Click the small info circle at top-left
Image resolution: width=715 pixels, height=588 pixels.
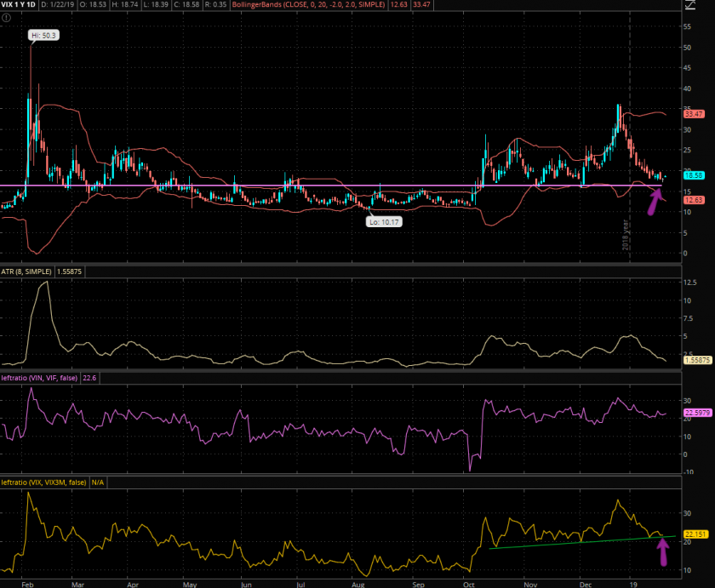5,18
